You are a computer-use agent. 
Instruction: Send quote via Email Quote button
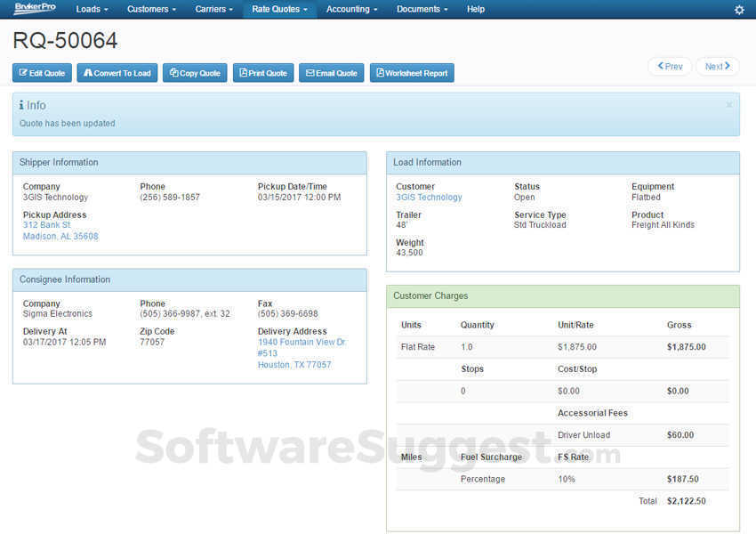[331, 73]
